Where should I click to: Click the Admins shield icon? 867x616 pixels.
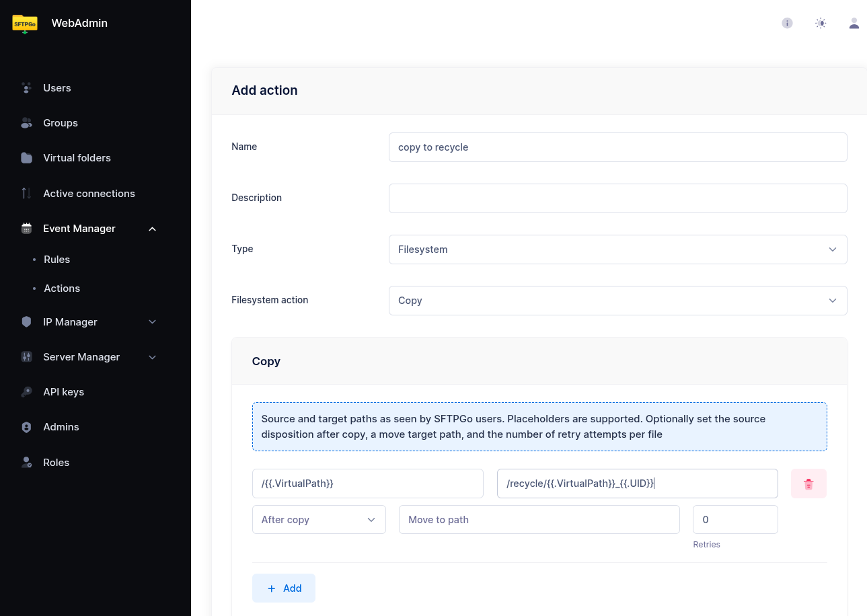click(x=26, y=427)
